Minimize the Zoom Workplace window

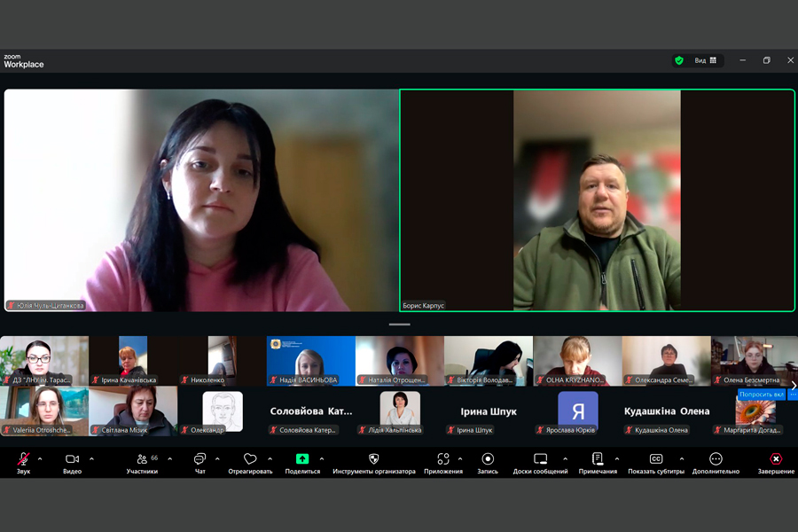point(742,60)
